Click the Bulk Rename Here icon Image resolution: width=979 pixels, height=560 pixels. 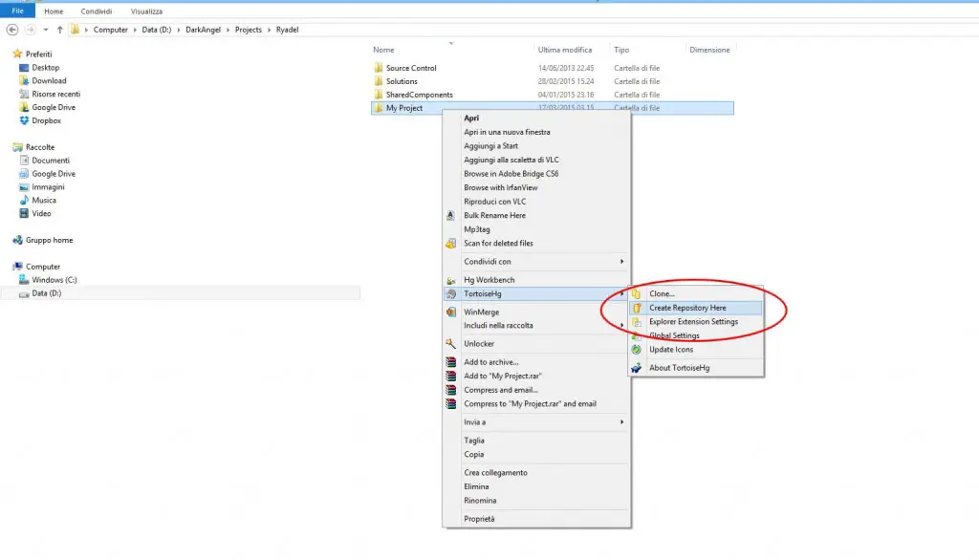(451, 215)
